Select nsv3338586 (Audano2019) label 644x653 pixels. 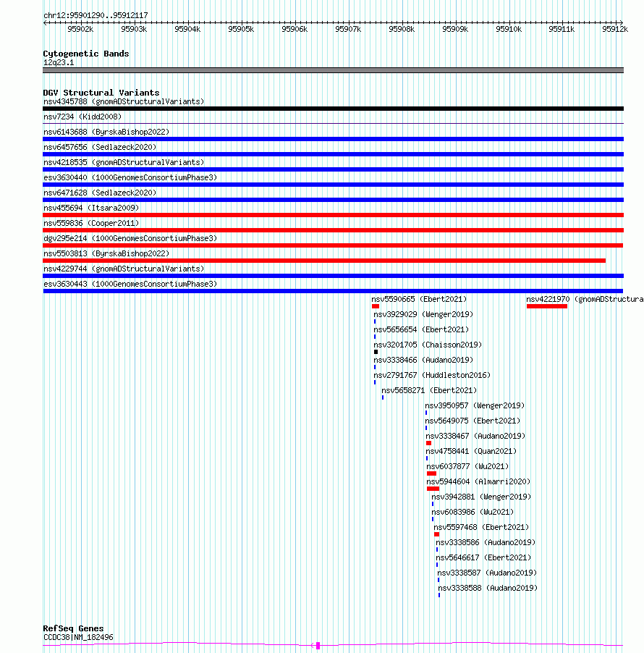(486, 543)
